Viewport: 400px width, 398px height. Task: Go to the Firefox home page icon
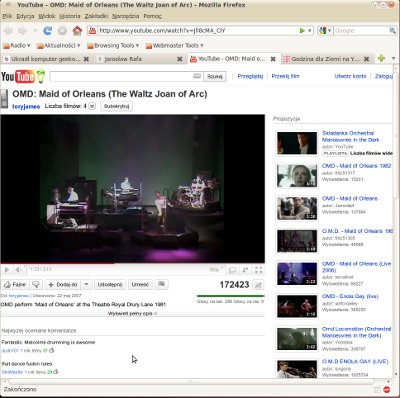pyautogui.click(x=77, y=31)
